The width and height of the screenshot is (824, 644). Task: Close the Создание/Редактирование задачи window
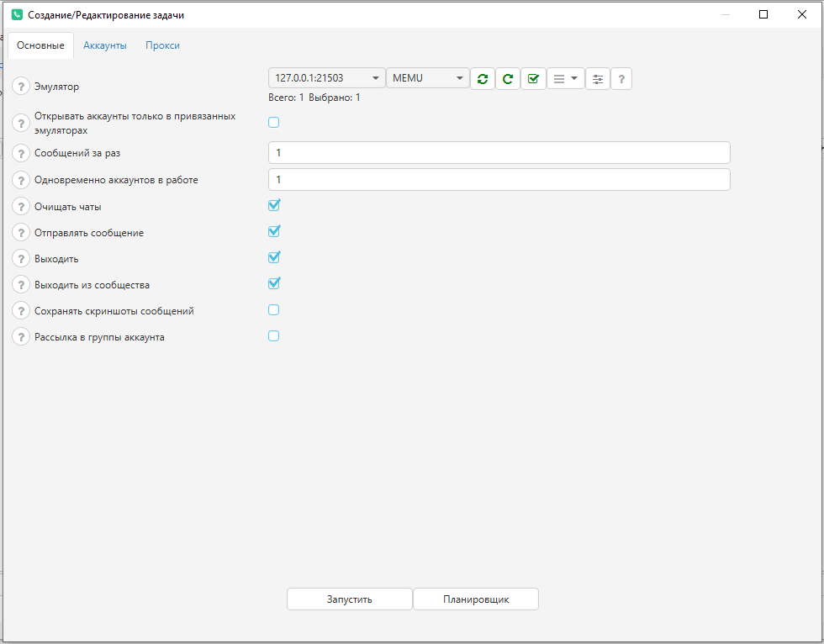tap(802, 14)
